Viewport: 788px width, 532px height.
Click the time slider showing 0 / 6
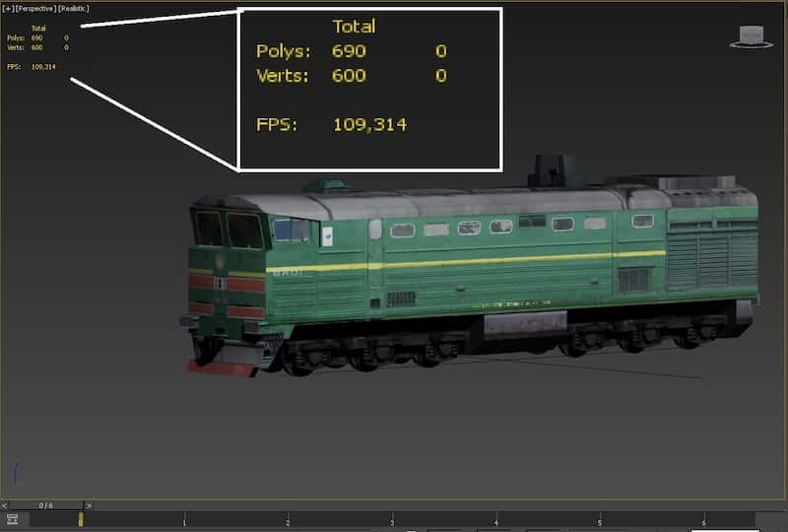(45, 505)
